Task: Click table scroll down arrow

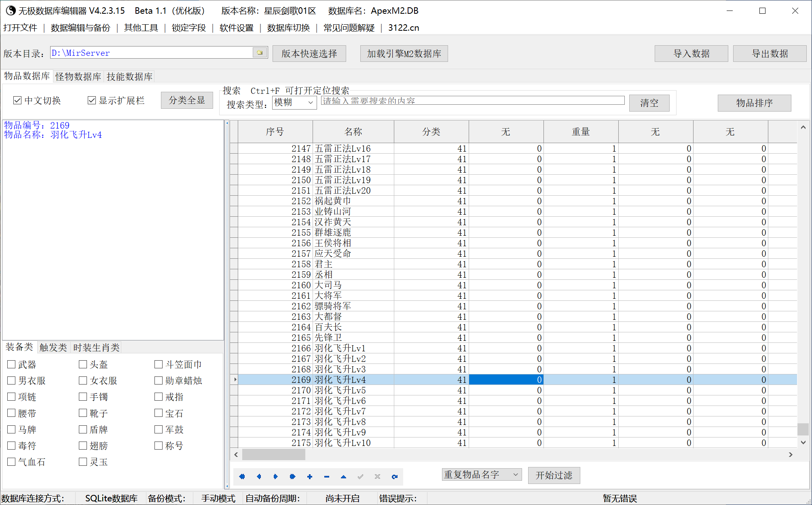Action: (803, 442)
